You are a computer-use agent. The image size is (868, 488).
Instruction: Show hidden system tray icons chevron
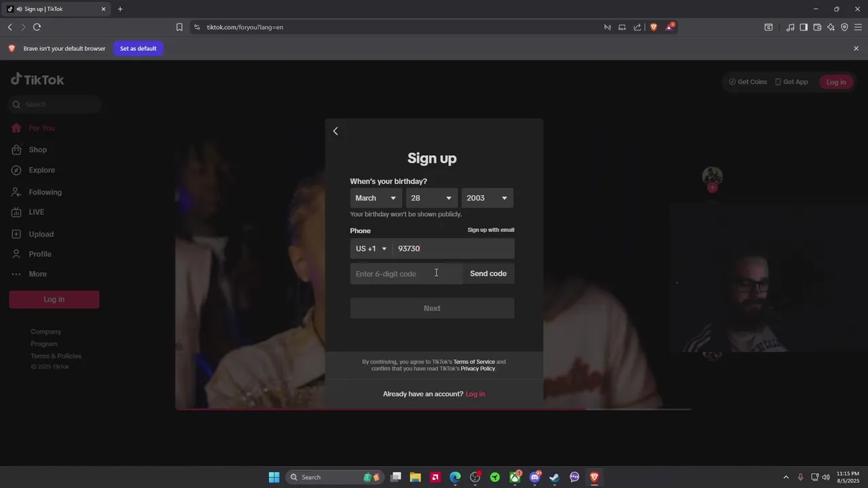[786, 477]
